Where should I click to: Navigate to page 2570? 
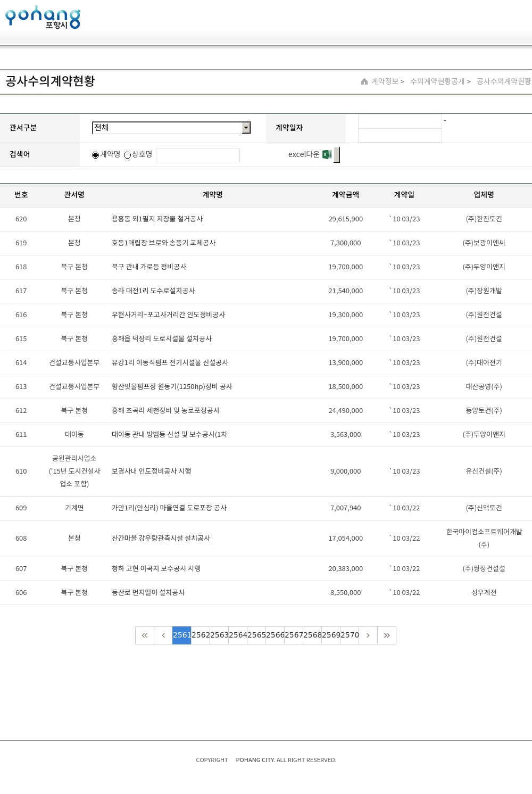(350, 635)
